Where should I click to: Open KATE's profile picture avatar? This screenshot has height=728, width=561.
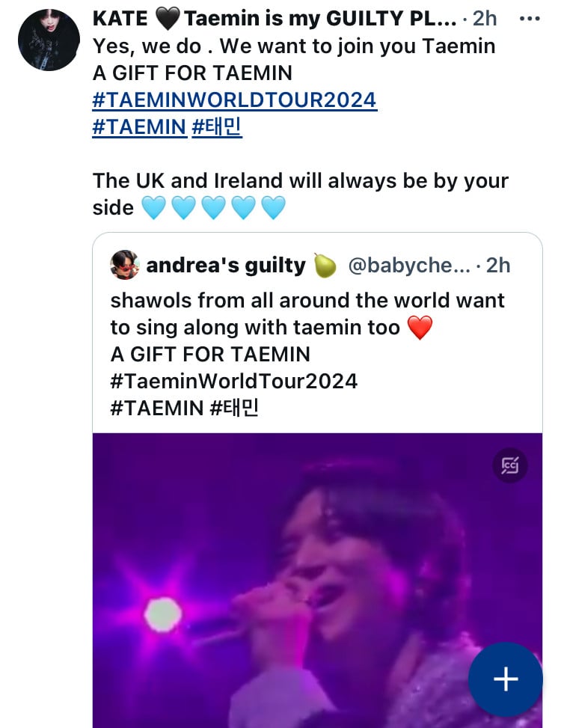tap(49, 40)
